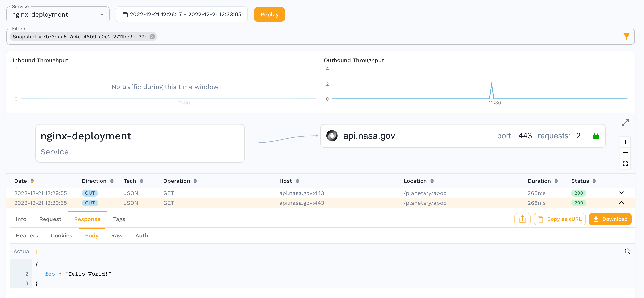
Task: Click the green lock icon on api.nasa.gov
Action: pyautogui.click(x=596, y=136)
